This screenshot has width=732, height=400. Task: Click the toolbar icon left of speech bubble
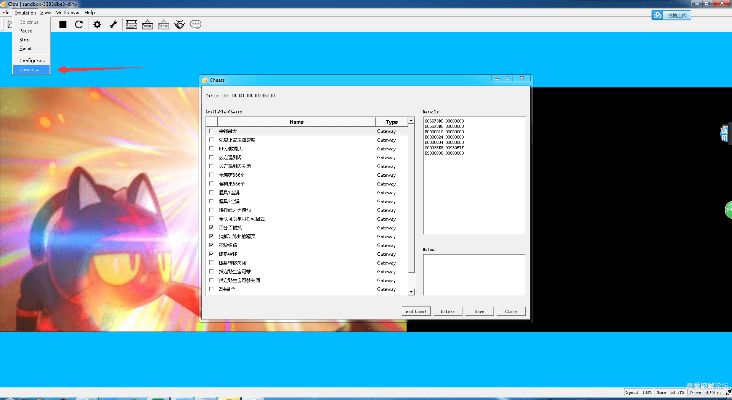click(x=179, y=24)
